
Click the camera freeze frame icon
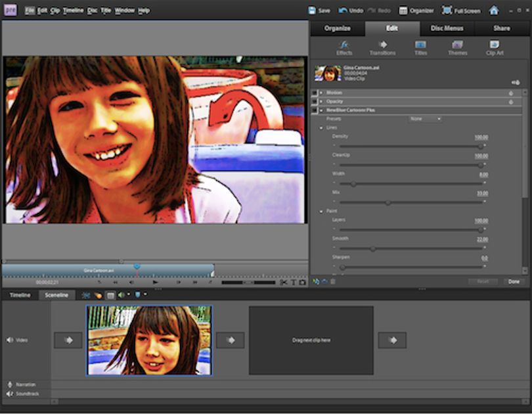302,283
